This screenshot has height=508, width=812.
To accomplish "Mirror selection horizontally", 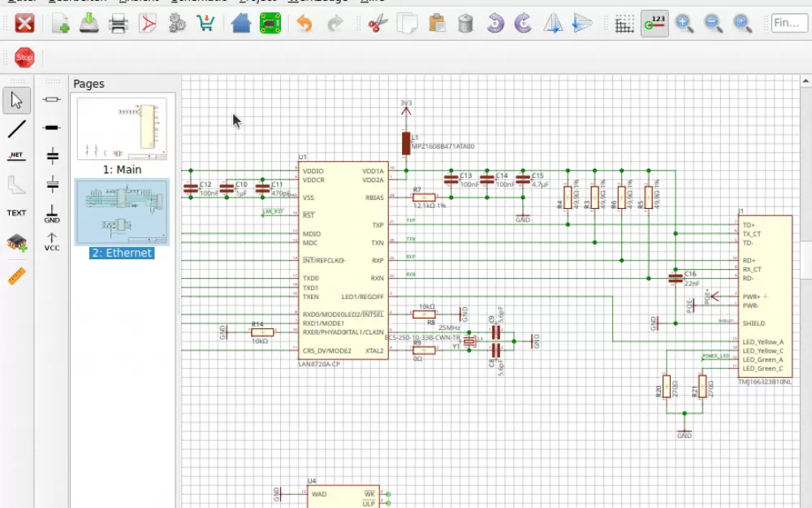I will [552, 24].
